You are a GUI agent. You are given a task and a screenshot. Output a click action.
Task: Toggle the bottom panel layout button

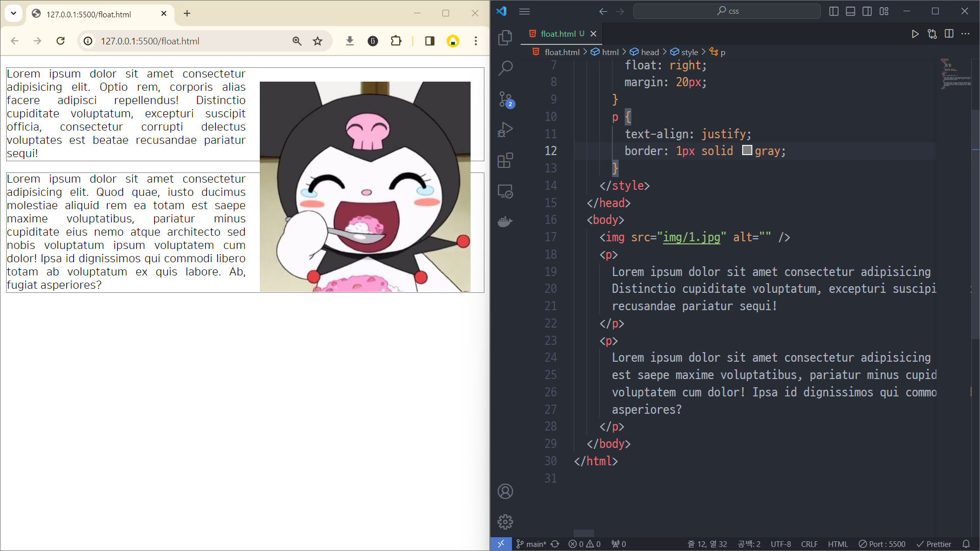coord(850,11)
